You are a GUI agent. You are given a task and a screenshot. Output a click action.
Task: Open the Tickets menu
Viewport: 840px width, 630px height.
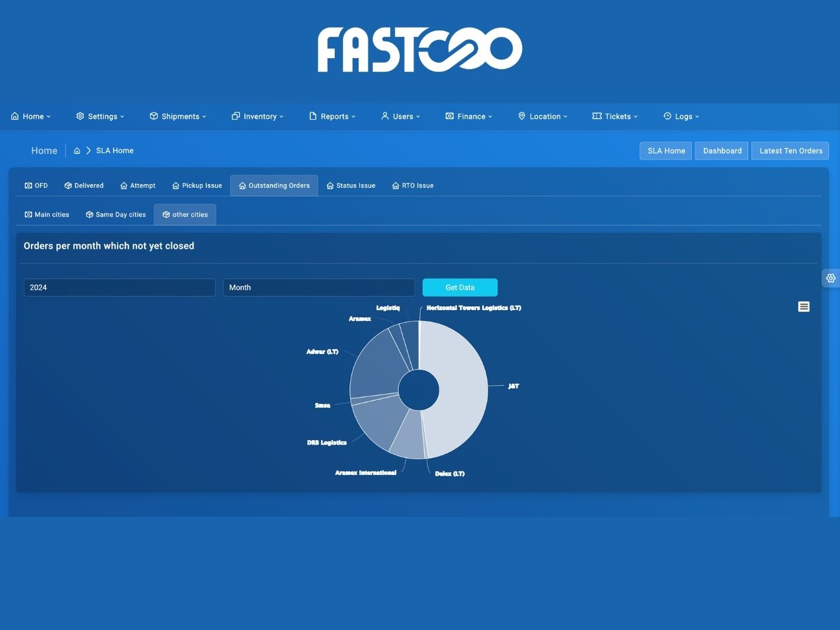(x=614, y=116)
